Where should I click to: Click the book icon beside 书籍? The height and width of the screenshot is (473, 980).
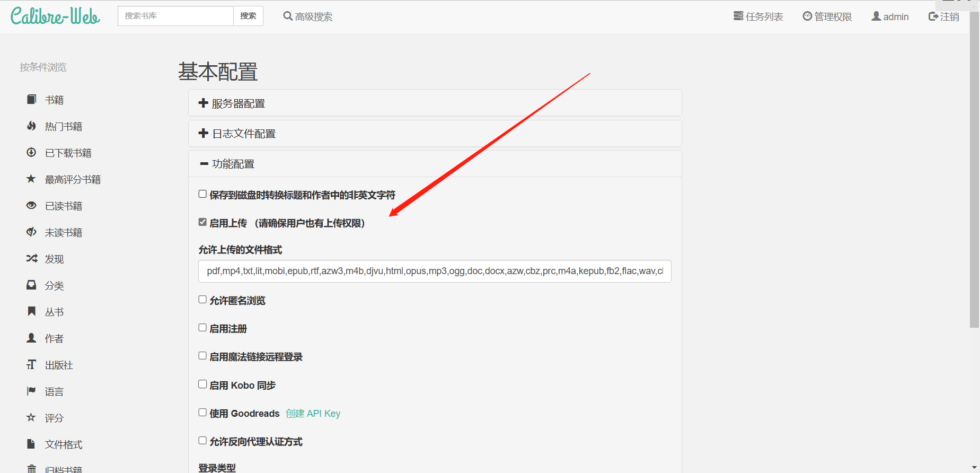[x=32, y=99]
